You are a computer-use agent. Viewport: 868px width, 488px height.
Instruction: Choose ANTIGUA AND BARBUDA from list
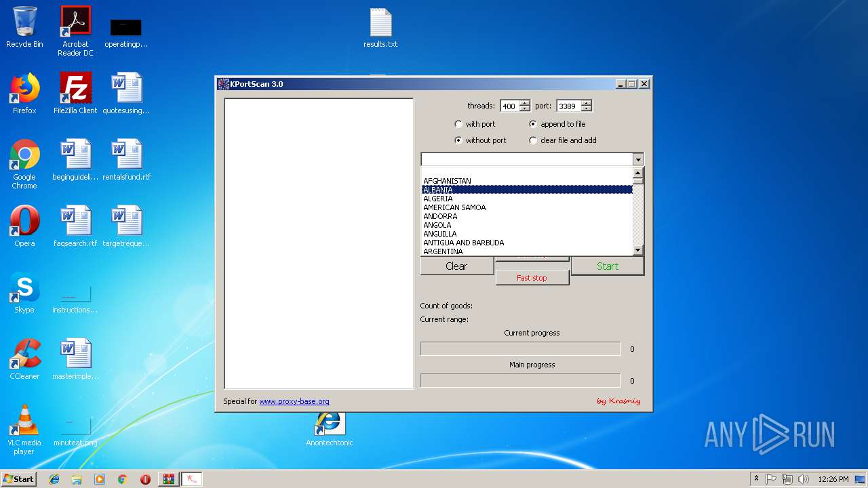coord(527,243)
